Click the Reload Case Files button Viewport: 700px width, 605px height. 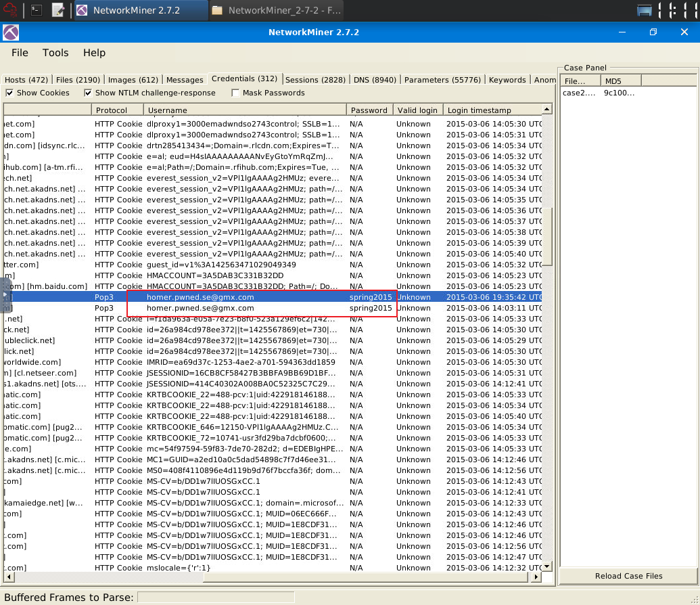628,576
